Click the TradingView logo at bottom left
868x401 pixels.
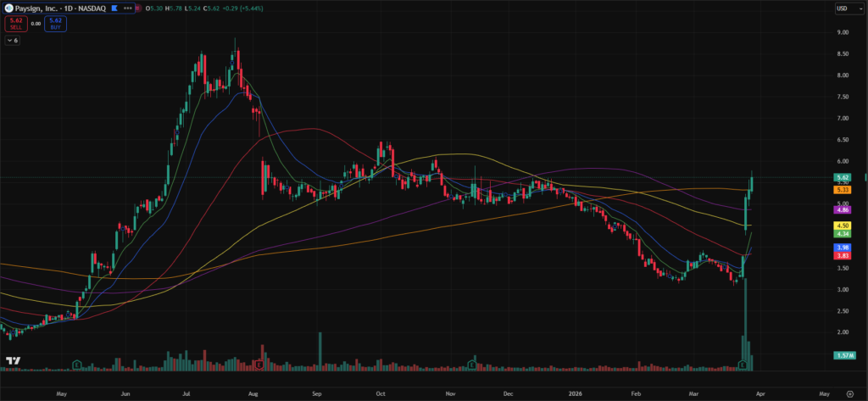(x=12, y=361)
